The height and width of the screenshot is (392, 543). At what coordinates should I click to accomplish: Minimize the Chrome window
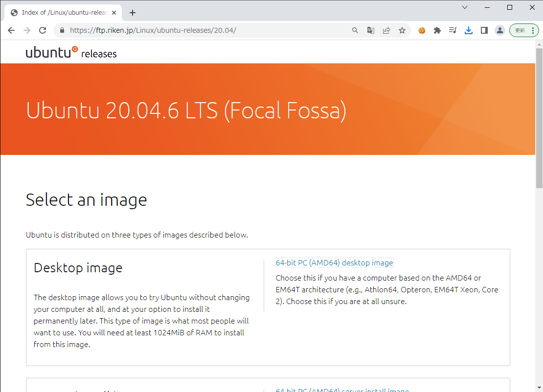(487, 7)
